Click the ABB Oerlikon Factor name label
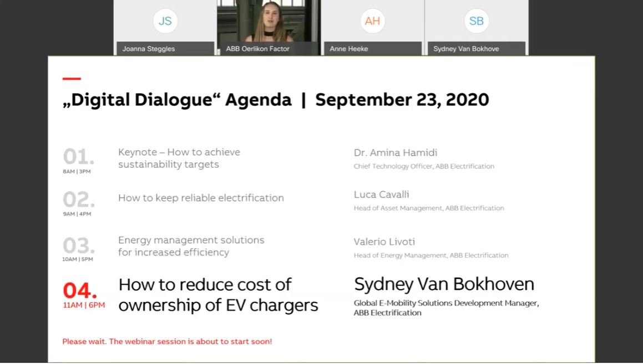 [x=257, y=49]
